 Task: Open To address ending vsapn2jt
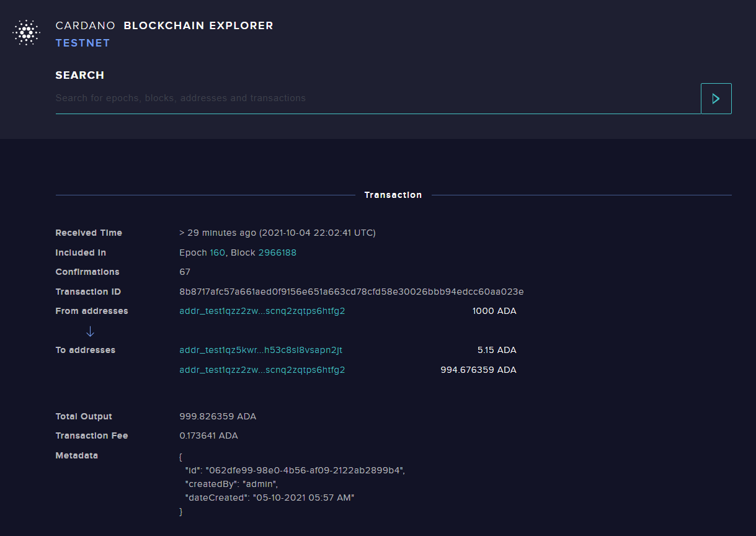(x=261, y=351)
